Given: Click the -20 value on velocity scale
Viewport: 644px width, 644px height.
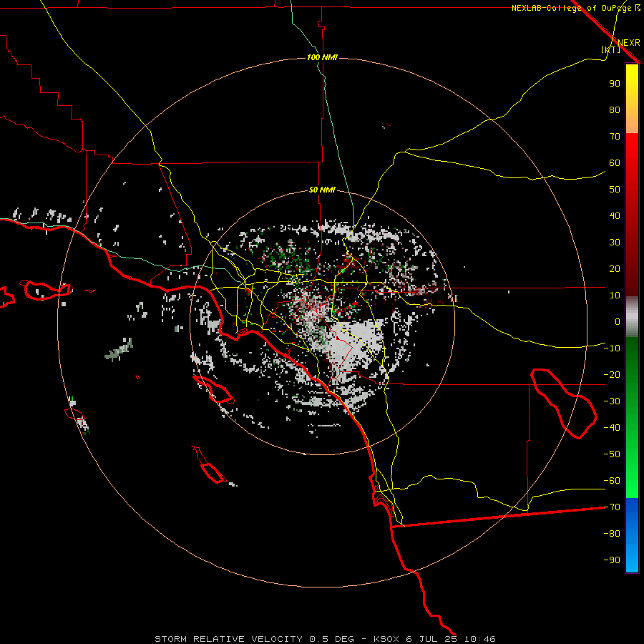Looking at the screenshot, I should tap(612, 374).
